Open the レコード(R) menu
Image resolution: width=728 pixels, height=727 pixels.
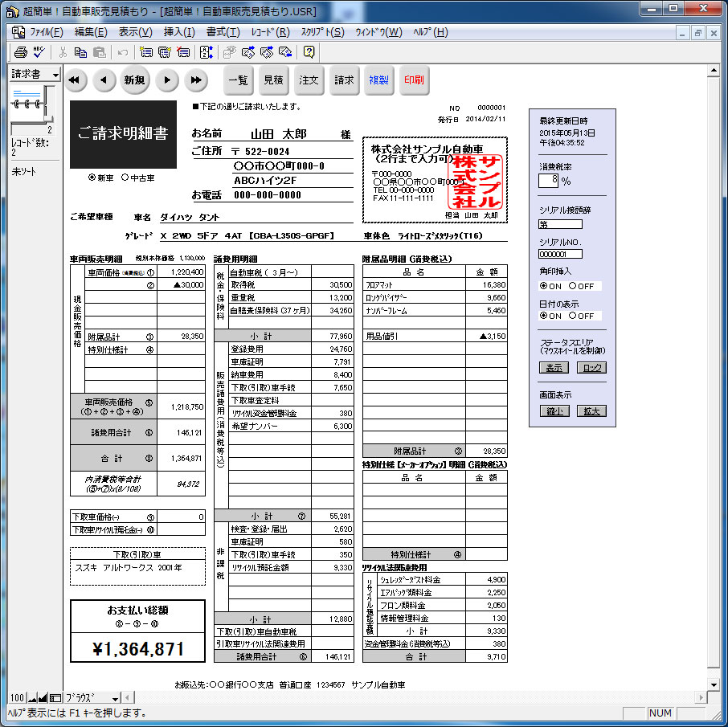pyautogui.click(x=270, y=32)
